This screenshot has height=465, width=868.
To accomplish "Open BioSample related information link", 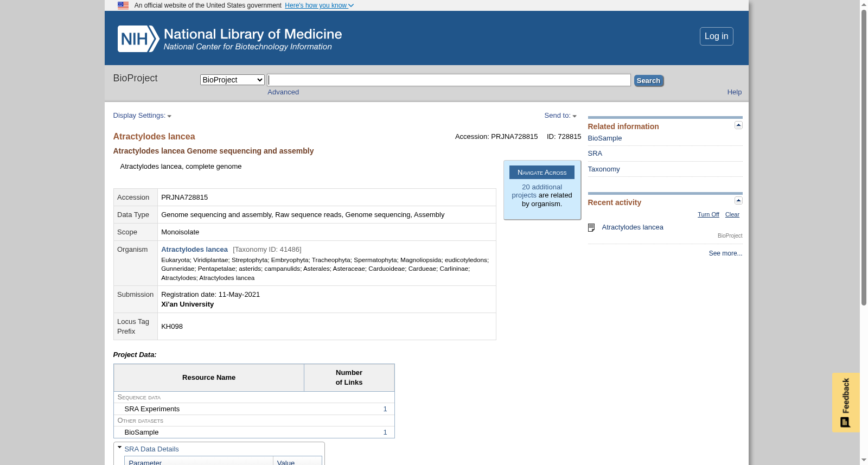I will click(x=605, y=138).
